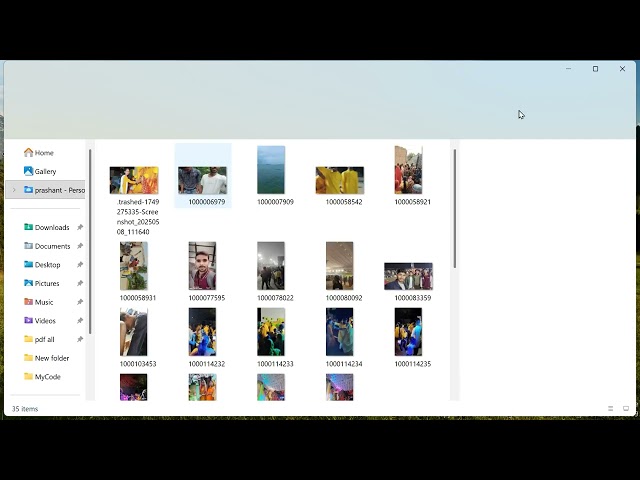Select image 1000006979 thumbnail

coord(202,180)
